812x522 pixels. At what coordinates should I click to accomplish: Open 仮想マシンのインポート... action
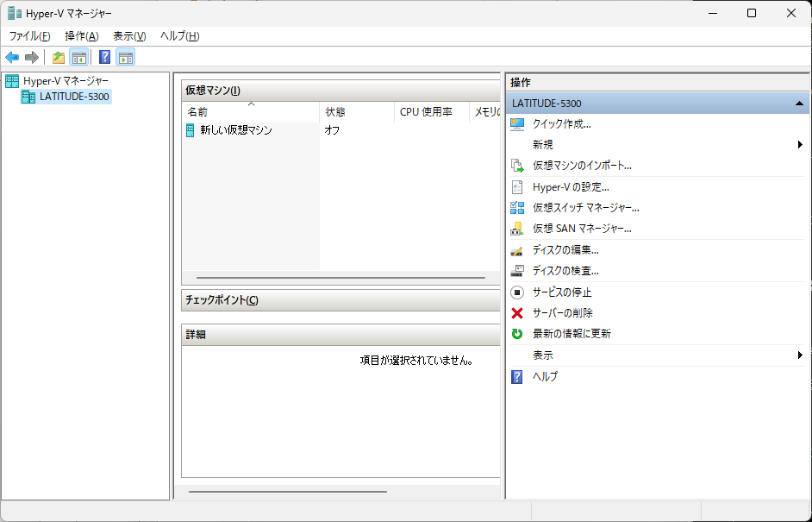[582, 166]
